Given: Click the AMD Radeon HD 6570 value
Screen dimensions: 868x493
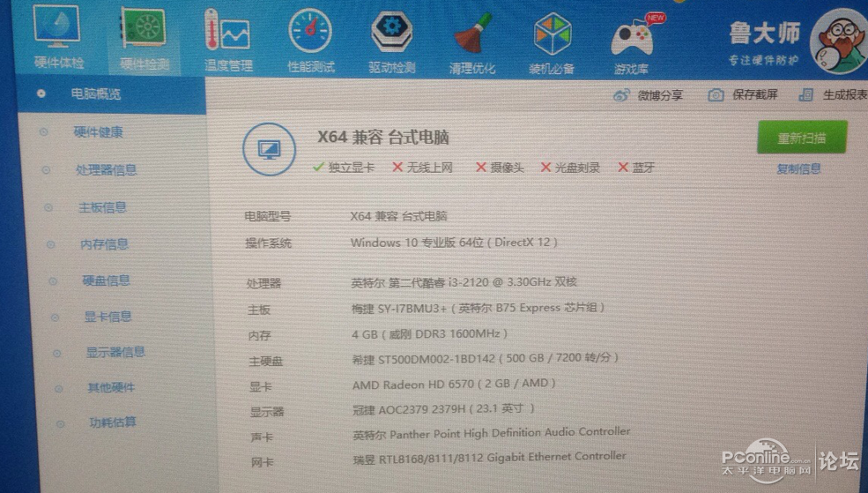Looking at the screenshot, I should click(454, 384).
